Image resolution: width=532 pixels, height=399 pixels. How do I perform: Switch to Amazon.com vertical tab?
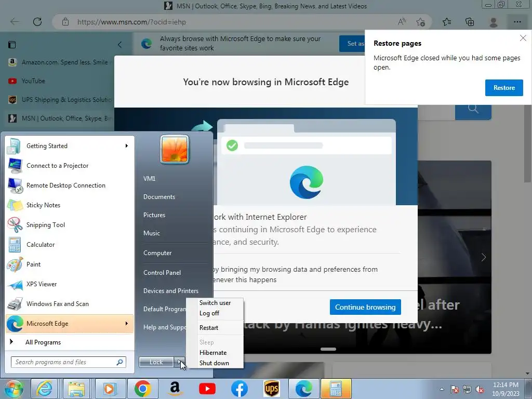tap(60, 62)
